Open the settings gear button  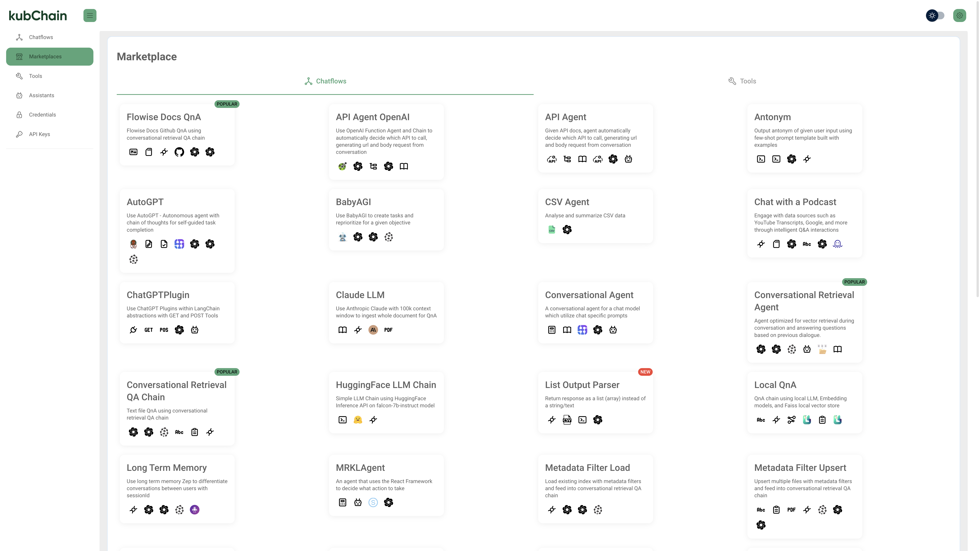[x=960, y=15]
